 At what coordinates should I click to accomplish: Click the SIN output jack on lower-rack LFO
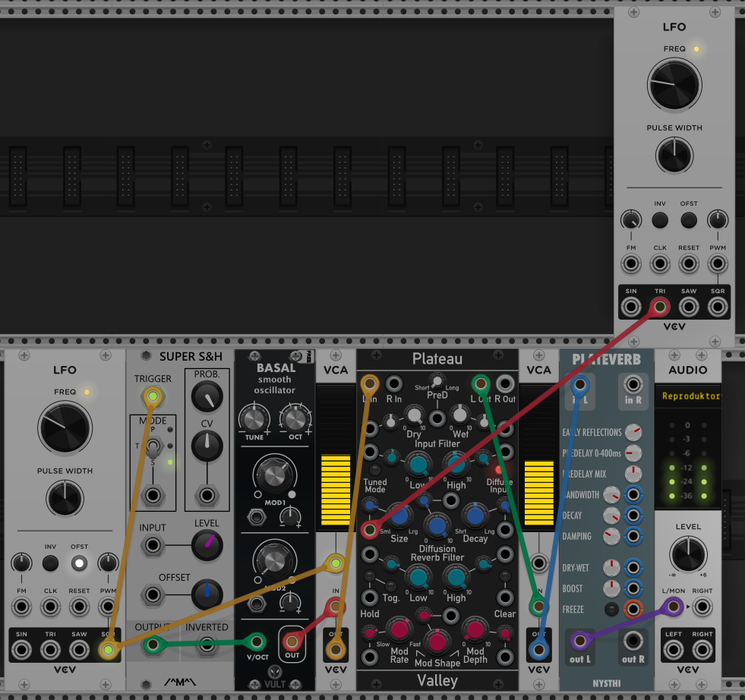[21, 650]
